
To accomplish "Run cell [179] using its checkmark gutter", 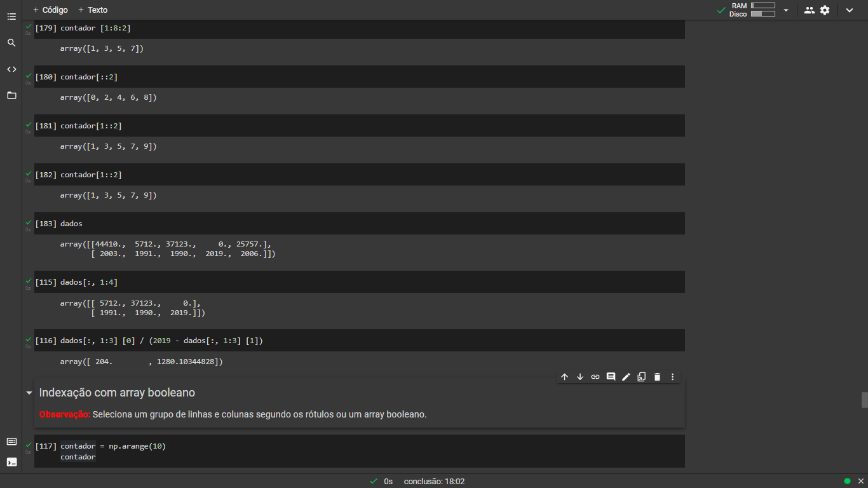I will coord(28,27).
